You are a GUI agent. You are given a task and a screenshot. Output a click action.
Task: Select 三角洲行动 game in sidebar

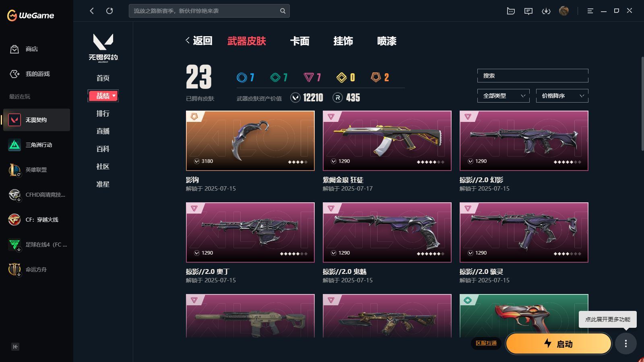point(36,145)
